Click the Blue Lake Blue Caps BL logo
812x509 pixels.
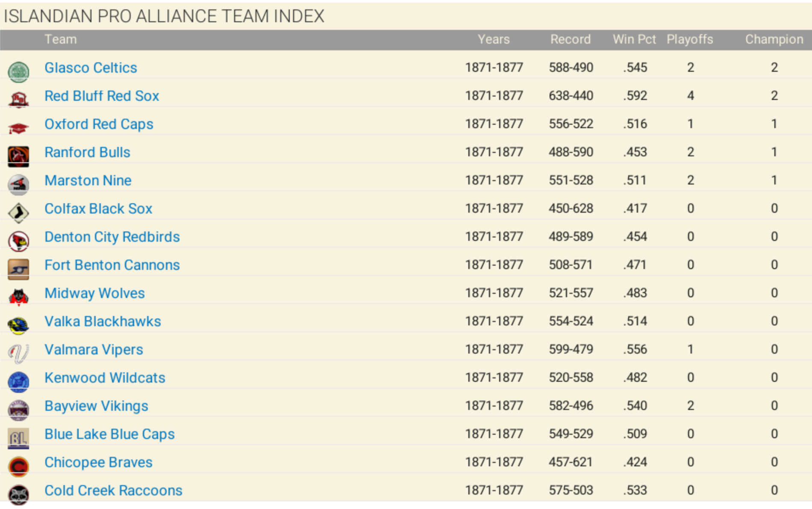pos(18,438)
